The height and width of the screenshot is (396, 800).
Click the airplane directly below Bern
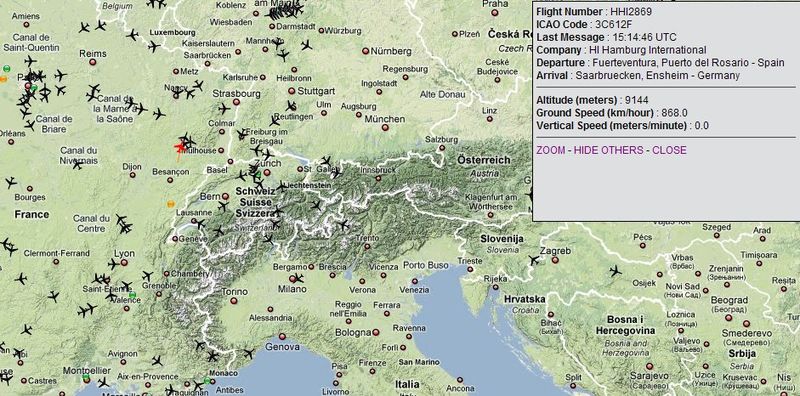(x=223, y=206)
